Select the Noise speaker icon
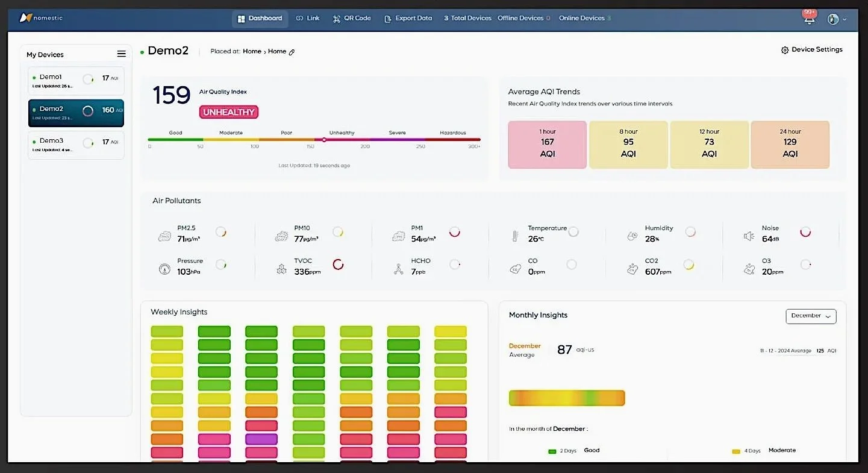 click(x=749, y=235)
